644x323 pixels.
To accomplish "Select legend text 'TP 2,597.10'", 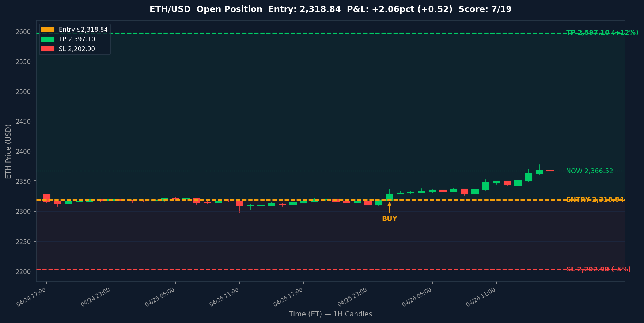I will pos(77,39).
